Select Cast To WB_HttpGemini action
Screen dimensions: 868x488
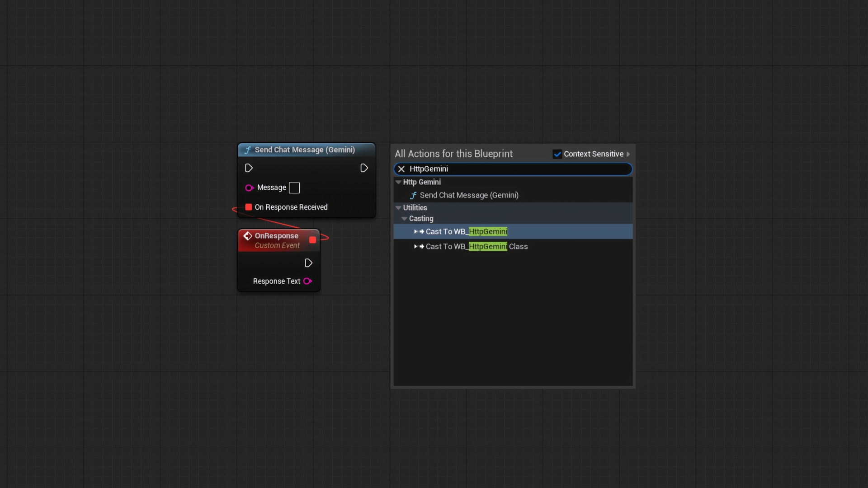click(x=513, y=231)
